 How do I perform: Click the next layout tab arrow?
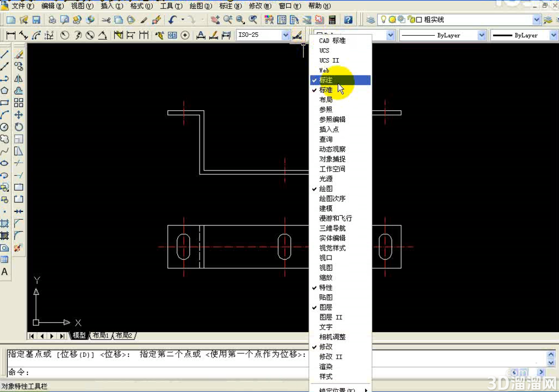pos(52,336)
